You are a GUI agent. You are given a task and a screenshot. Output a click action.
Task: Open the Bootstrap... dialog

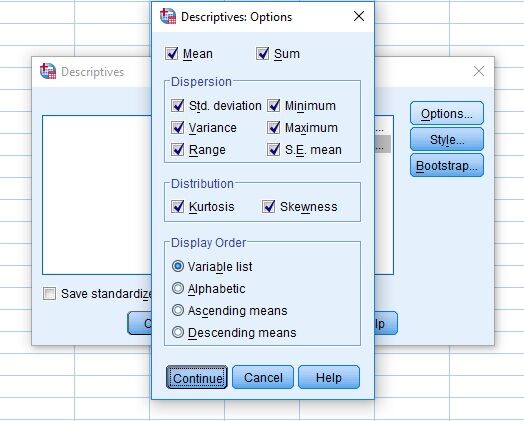(447, 165)
